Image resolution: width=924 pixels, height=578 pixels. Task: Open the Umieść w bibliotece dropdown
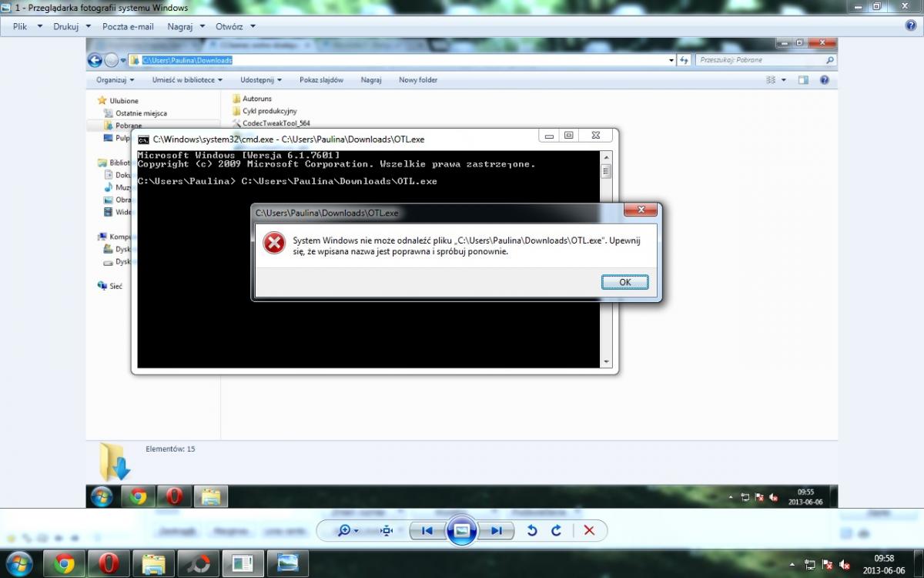187,80
